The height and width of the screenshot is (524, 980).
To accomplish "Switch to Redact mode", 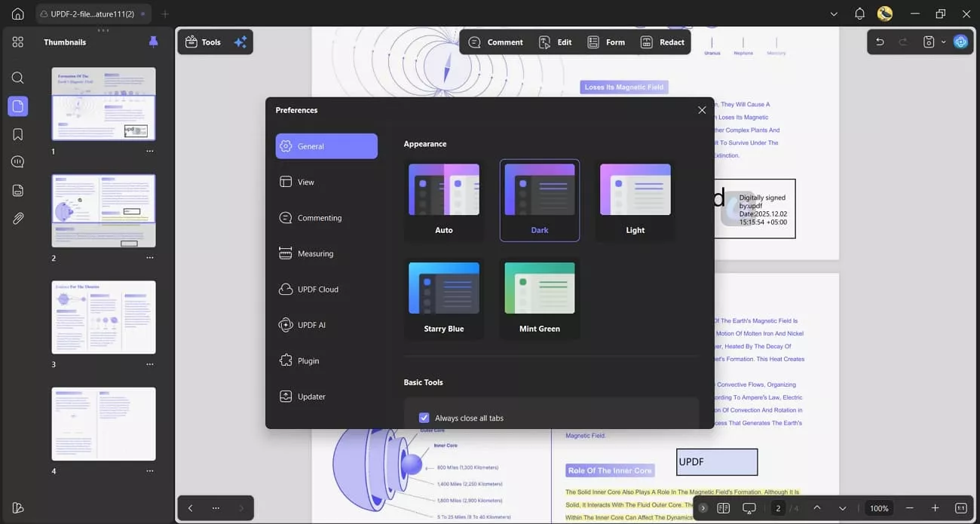I will [x=662, y=42].
